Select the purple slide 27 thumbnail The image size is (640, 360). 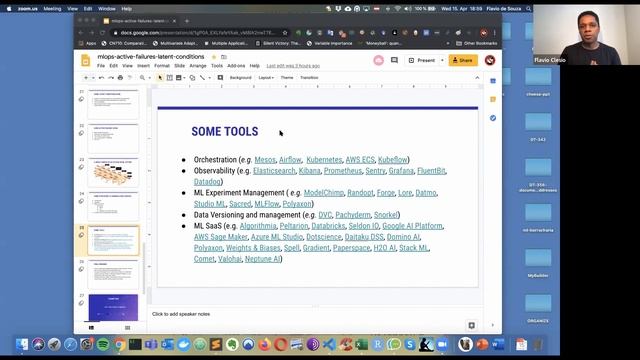(x=113, y=307)
